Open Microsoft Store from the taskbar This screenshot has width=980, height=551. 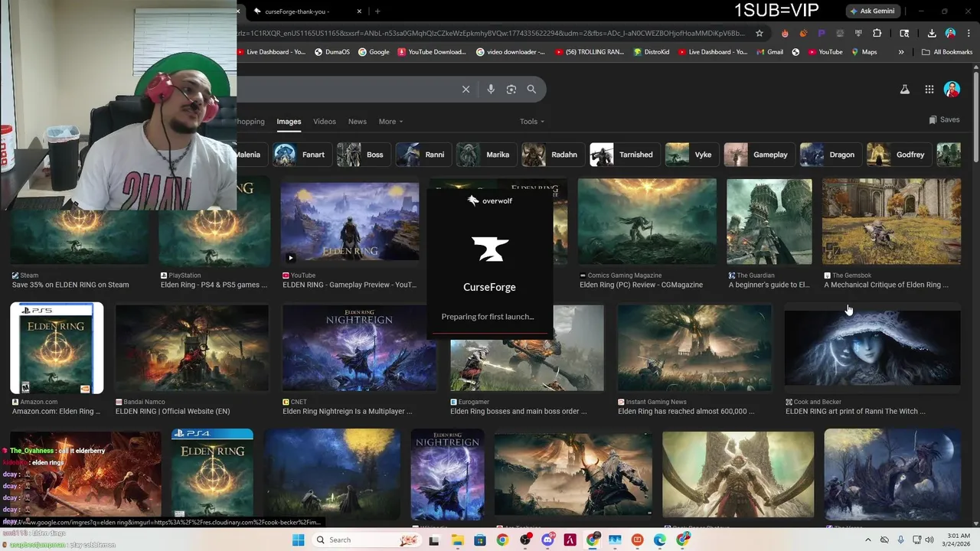[x=480, y=540]
